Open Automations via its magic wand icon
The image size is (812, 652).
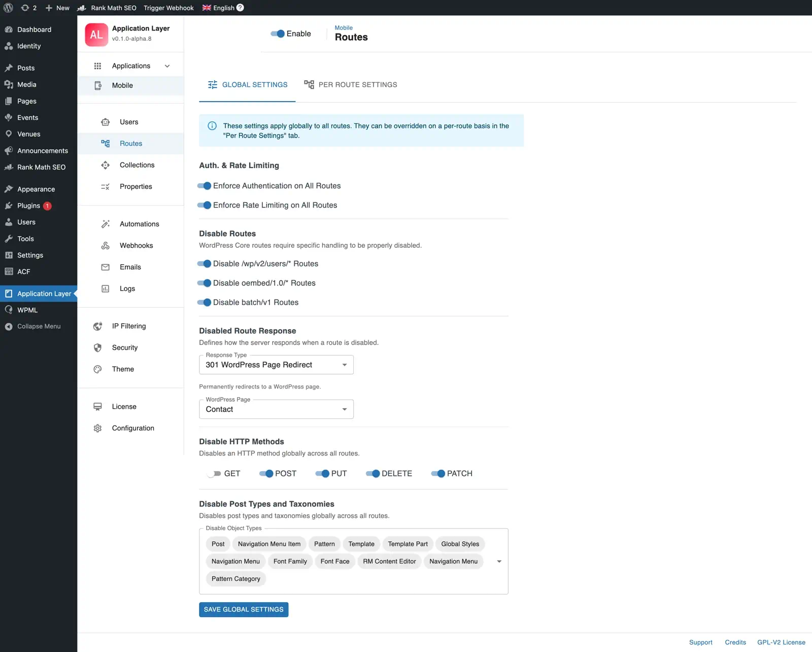(x=105, y=224)
